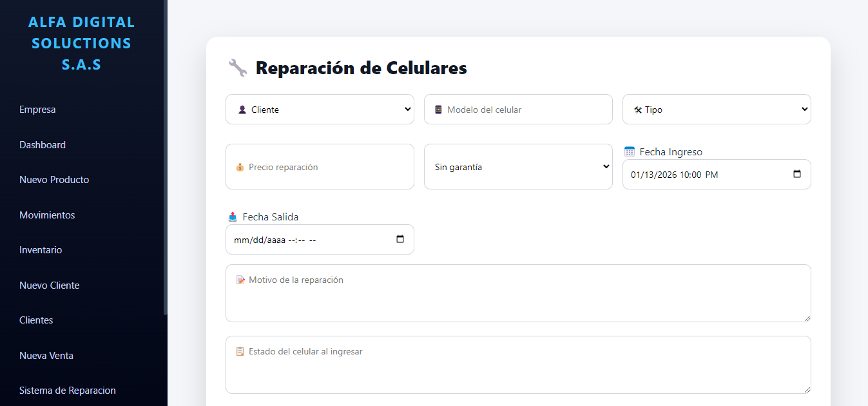Viewport: 868px width, 406px height.
Task: Click the ALFA DIGITAL SOLUCTIONS S.A.S title
Action: pos(82,43)
